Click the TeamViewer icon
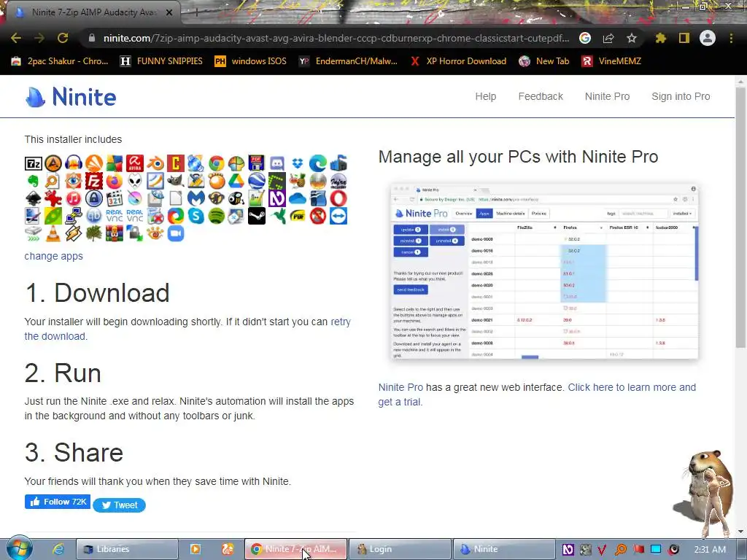The width and height of the screenshot is (747, 560). [338, 216]
